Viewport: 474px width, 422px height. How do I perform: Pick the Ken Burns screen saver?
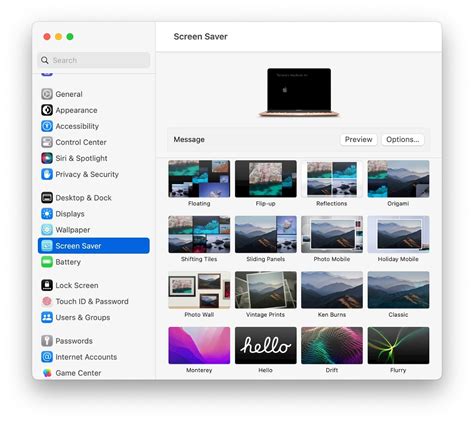pos(332,290)
